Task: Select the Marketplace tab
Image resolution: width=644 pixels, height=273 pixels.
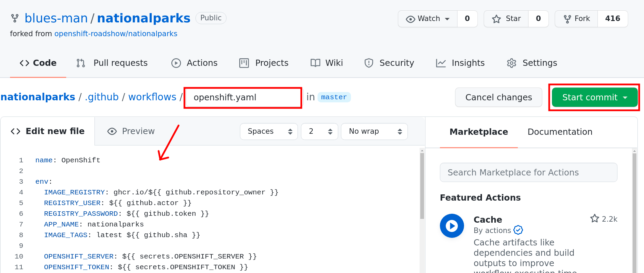Action: 479,132
